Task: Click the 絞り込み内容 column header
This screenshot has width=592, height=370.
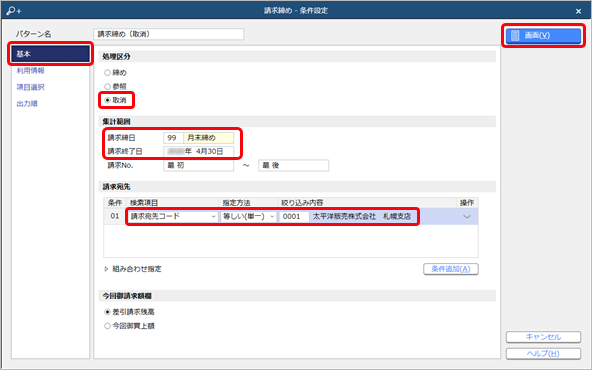Action: 302,203
